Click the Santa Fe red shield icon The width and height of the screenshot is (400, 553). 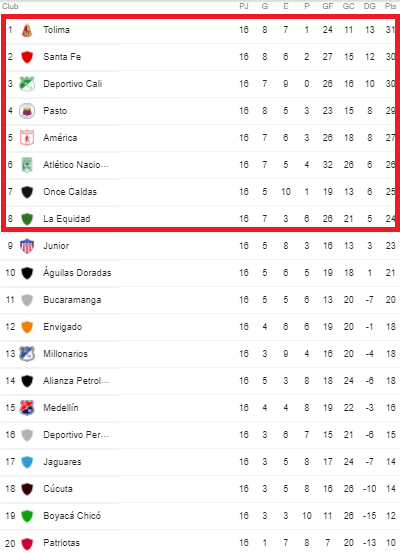pyautogui.click(x=27, y=57)
